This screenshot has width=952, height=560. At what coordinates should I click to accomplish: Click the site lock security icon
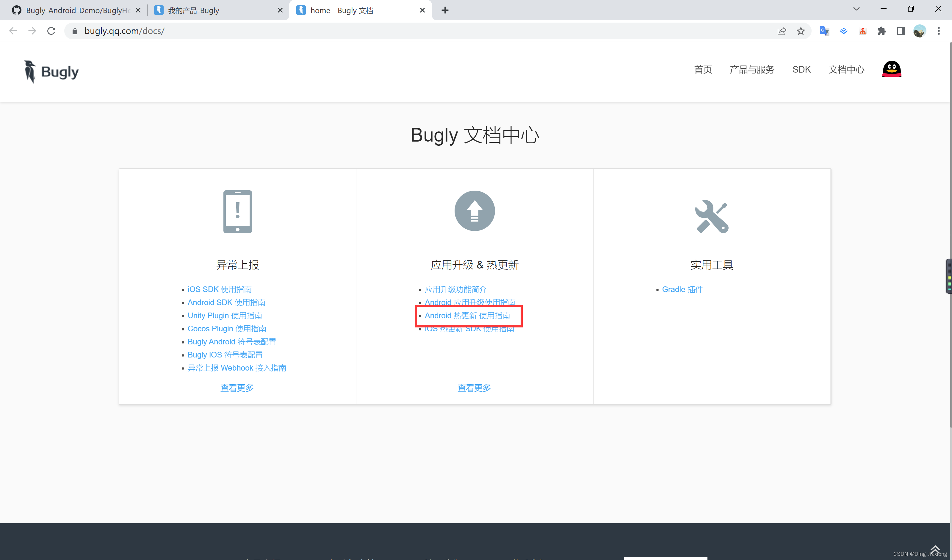(75, 31)
